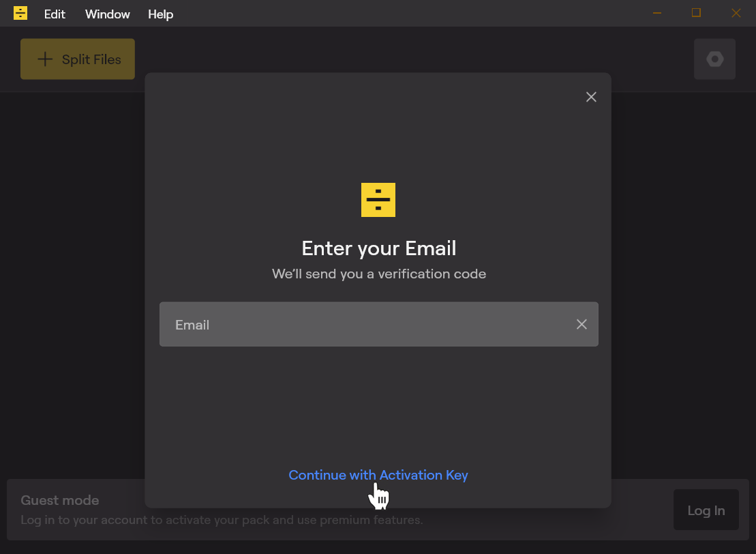756x554 pixels.
Task: Open the Window menu
Action: pos(108,14)
